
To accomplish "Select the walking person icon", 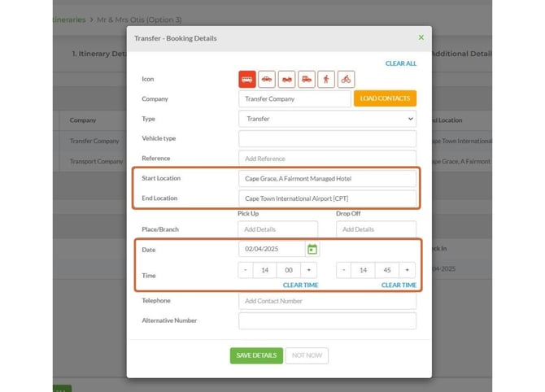I will pyautogui.click(x=326, y=79).
